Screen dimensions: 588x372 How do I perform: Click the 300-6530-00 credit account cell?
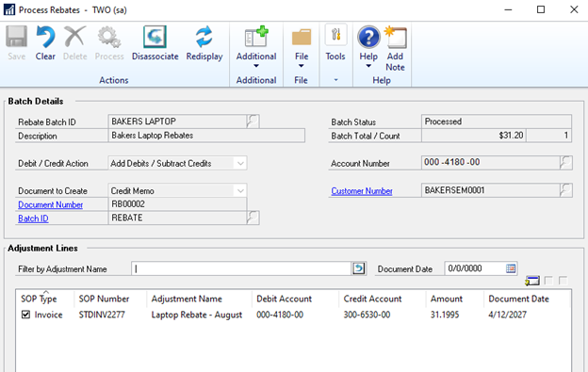coord(367,315)
